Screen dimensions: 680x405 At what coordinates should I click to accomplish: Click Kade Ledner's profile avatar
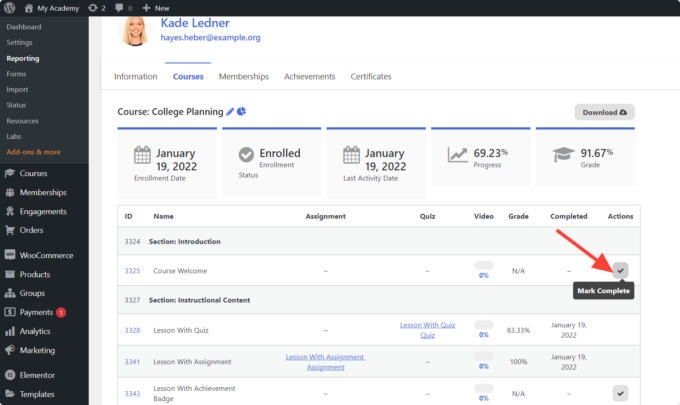tap(136, 30)
